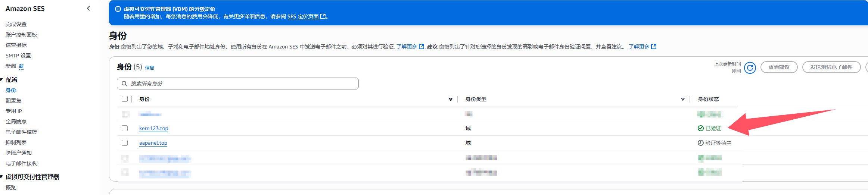
Task: Open 跨账户通知 in sidebar
Action: [x=19, y=153]
